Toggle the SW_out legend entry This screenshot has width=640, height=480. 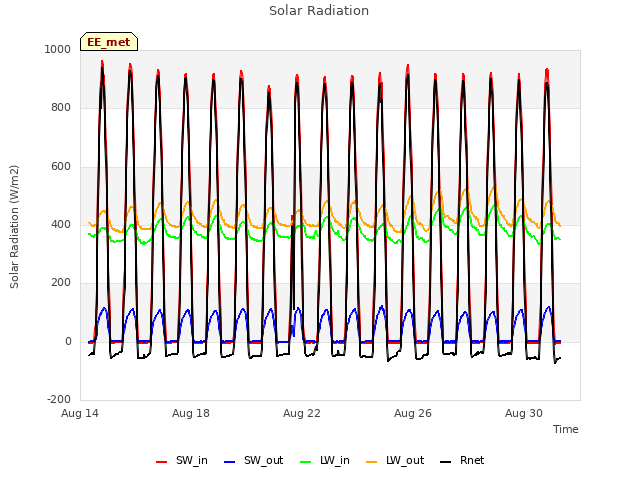[253, 461]
